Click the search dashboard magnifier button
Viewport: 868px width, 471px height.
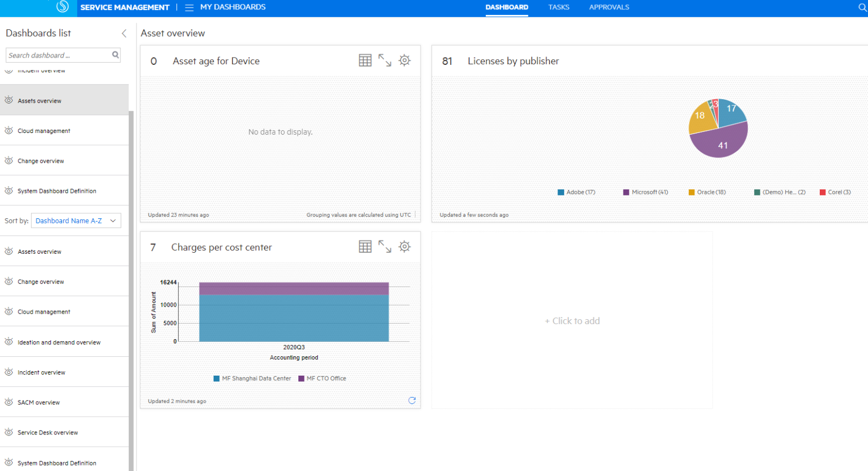[115, 55]
